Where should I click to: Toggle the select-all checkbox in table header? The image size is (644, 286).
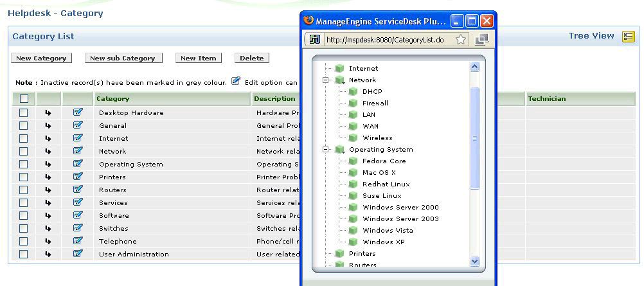(24, 99)
